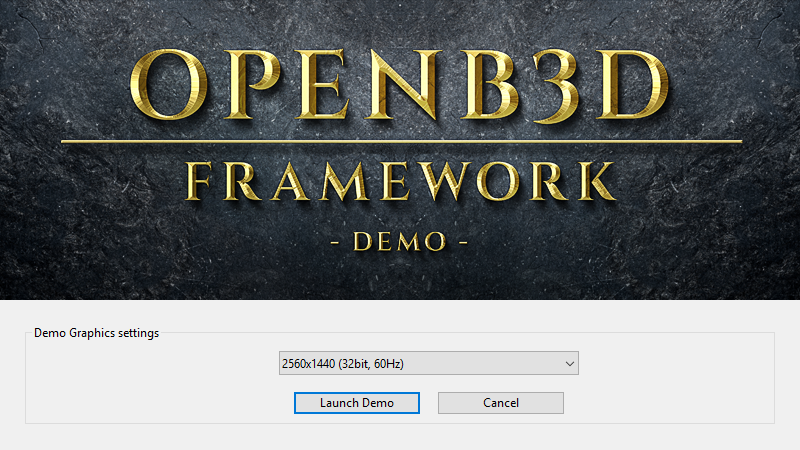Open the 2560x1440 resolution dropdown

click(429, 363)
